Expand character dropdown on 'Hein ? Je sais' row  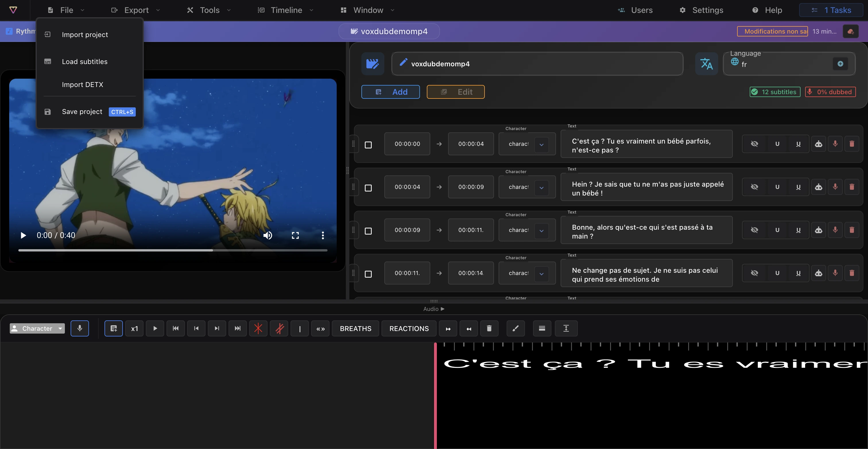(541, 188)
